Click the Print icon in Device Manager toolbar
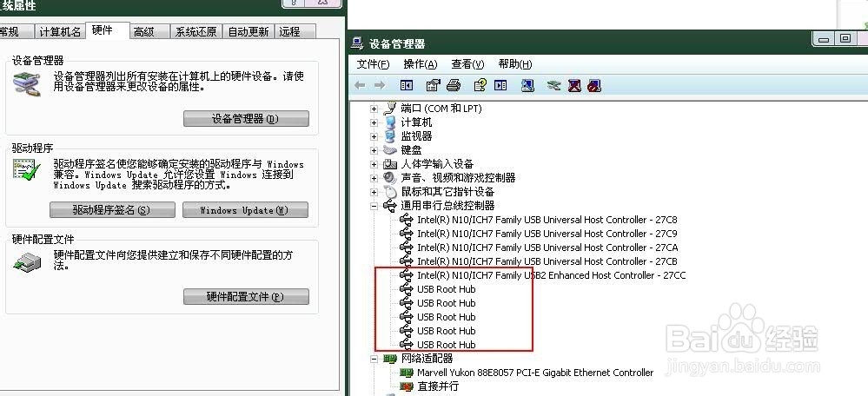Screen dimensions: 868x396 (x=454, y=85)
